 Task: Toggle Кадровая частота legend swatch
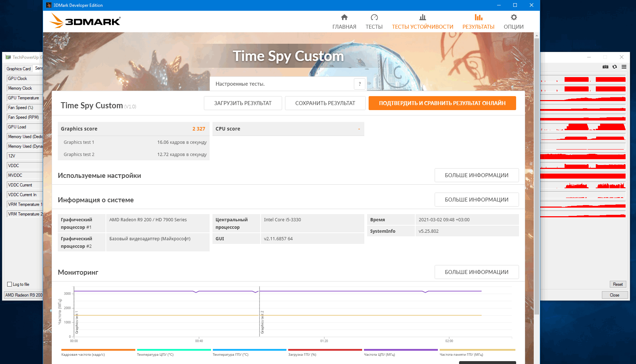point(98,350)
